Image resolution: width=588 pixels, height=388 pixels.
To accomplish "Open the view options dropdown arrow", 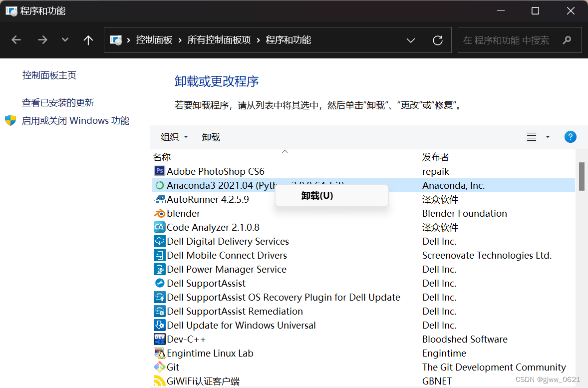I will coord(548,137).
